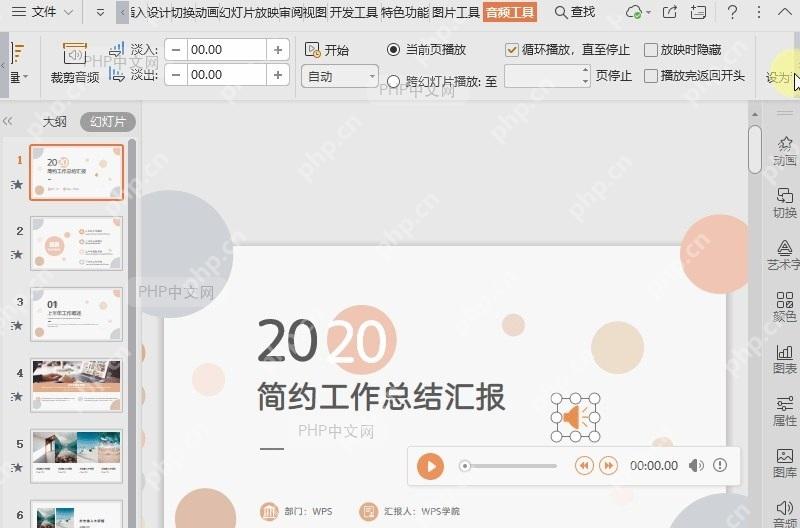Click the share export icon
The height and width of the screenshot is (528, 800).
pos(670,12)
